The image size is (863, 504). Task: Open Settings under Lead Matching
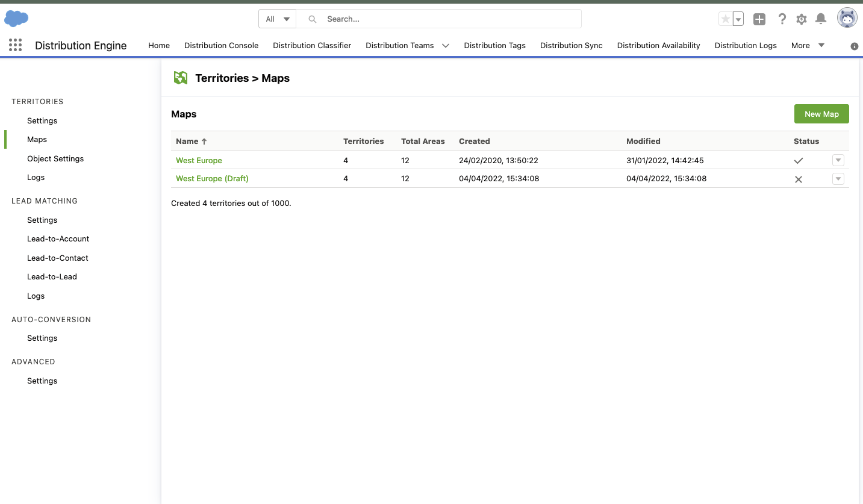[42, 220]
